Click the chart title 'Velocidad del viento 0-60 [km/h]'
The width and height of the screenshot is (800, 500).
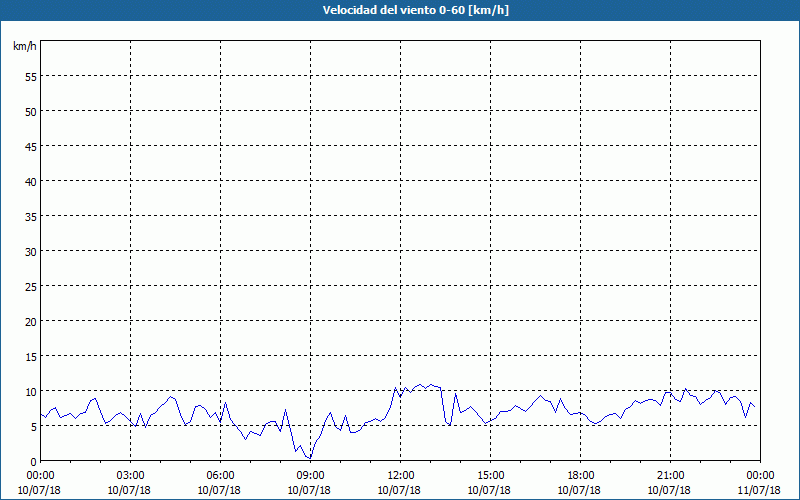[x=415, y=10]
